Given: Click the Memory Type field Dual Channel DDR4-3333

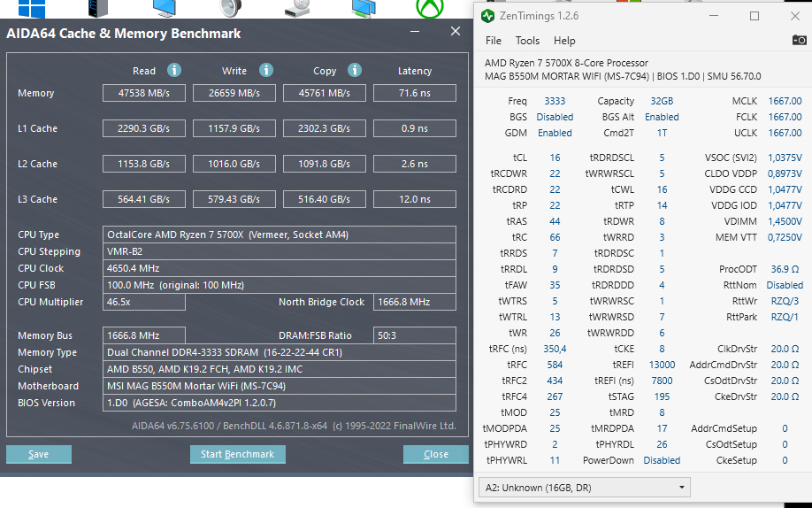Looking at the screenshot, I should click(x=280, y=352).
